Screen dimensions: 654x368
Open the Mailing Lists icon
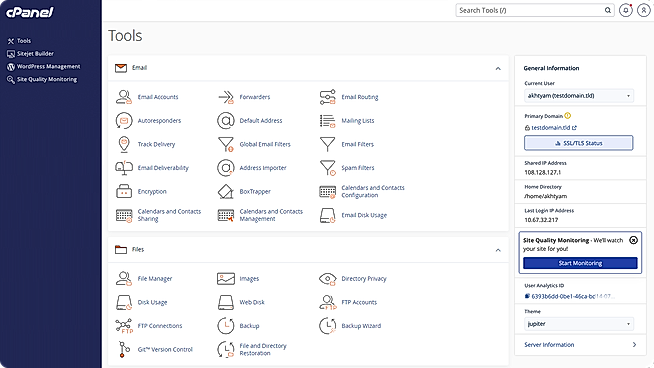(327, 121)
